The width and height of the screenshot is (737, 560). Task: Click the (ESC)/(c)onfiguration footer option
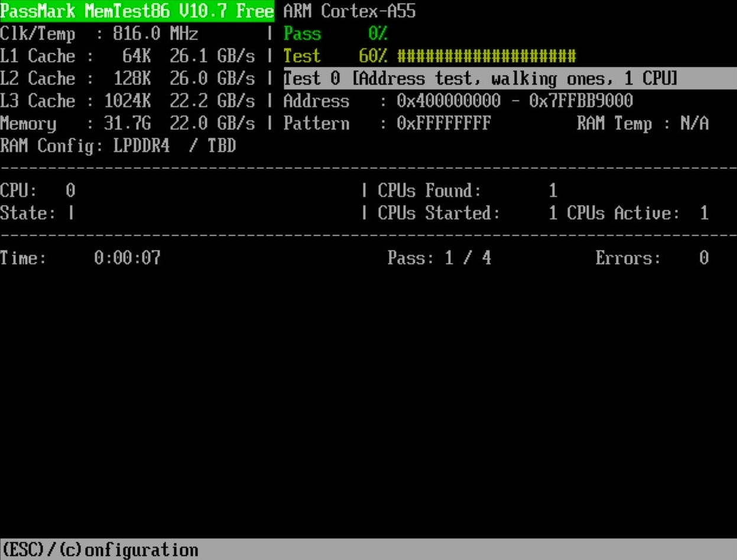click(x=99, y=550)
